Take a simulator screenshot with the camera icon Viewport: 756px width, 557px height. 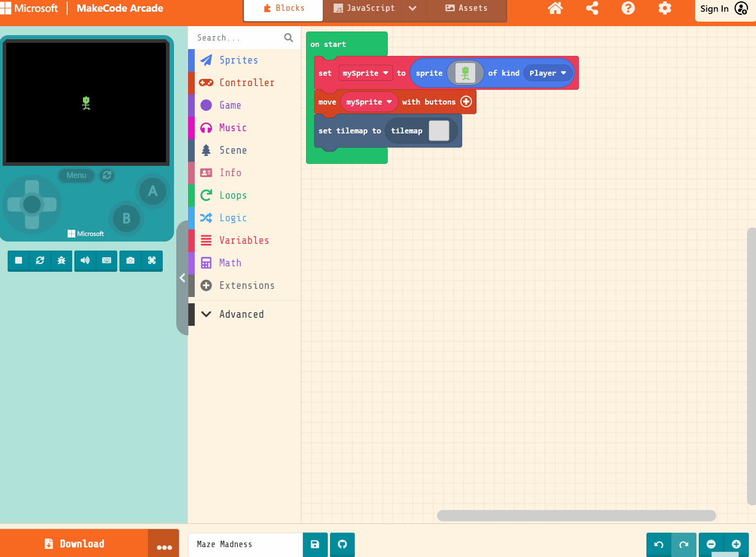point(130,260)
